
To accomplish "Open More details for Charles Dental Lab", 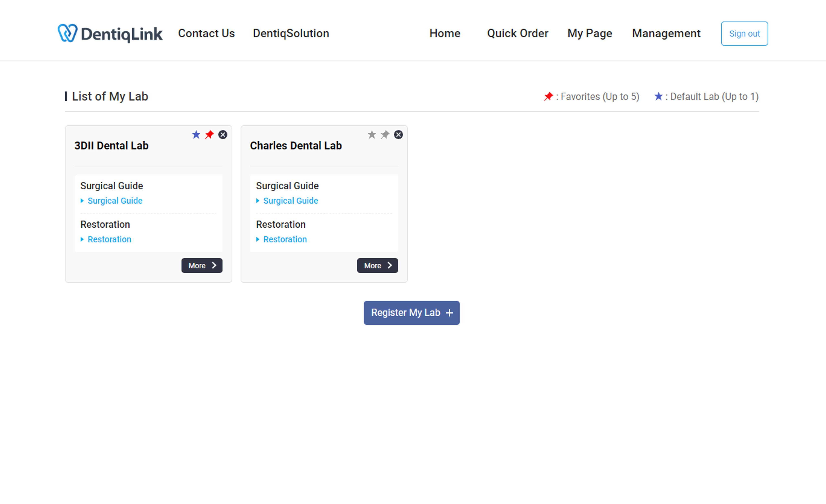I will tap(377, 265).
